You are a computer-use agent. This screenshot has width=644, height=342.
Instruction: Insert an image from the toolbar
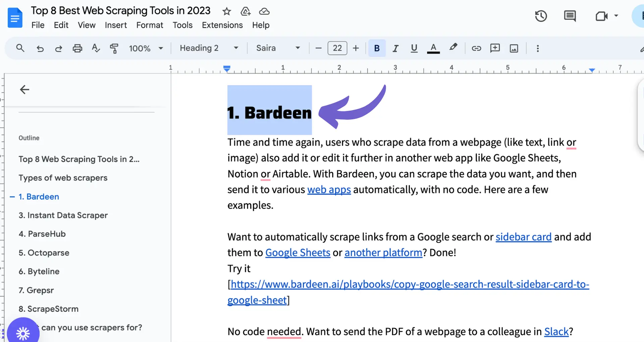(x=514, y=48)
